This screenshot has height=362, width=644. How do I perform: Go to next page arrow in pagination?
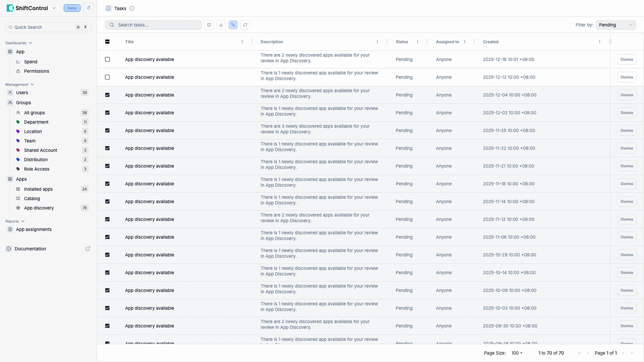(623, 353)
